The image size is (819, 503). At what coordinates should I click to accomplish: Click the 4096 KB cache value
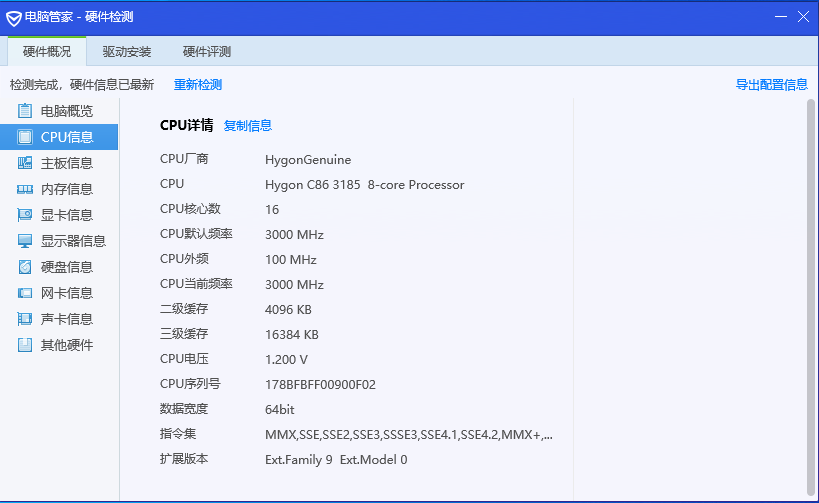tap(288, 310)
